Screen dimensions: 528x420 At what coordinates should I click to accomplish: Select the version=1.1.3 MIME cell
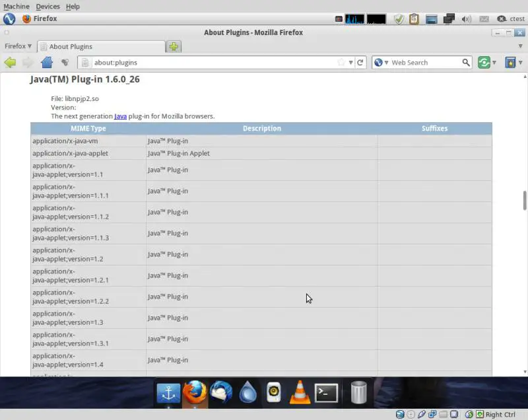(x=88, y=233)
